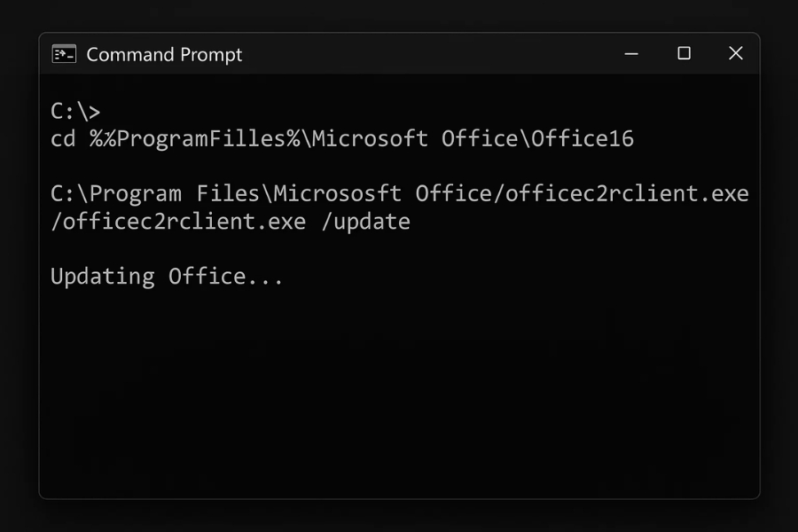Screen dimensions: 798x532
Task: Click the C:\> prompt on first line
Action: coord(75,112)
